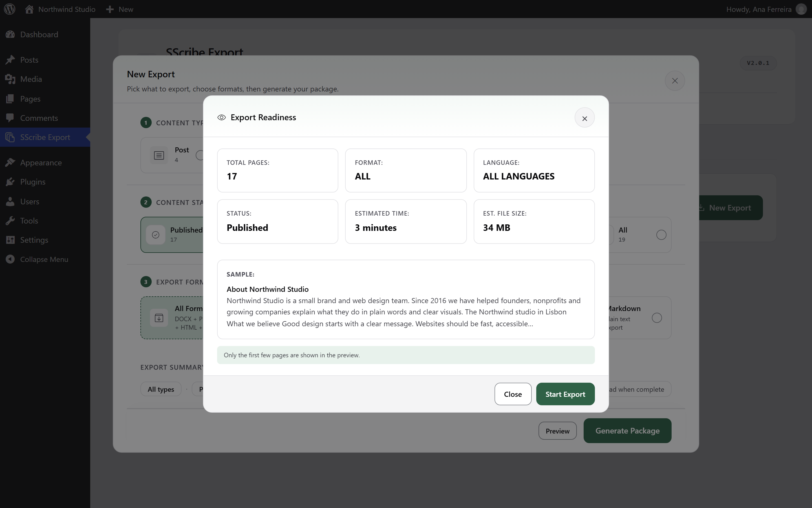
Task: Click the Preview button
Action: point(557,431)
